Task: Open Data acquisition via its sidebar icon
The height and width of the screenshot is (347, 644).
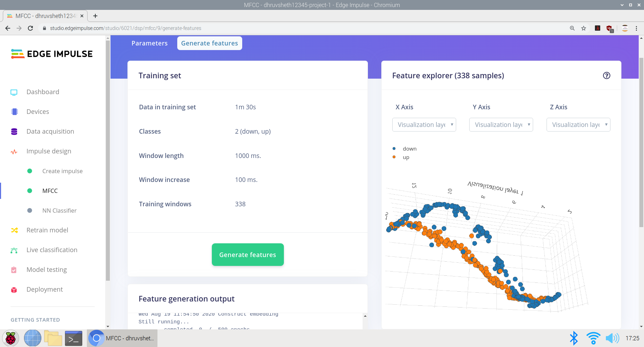Action: coord(14,131)
